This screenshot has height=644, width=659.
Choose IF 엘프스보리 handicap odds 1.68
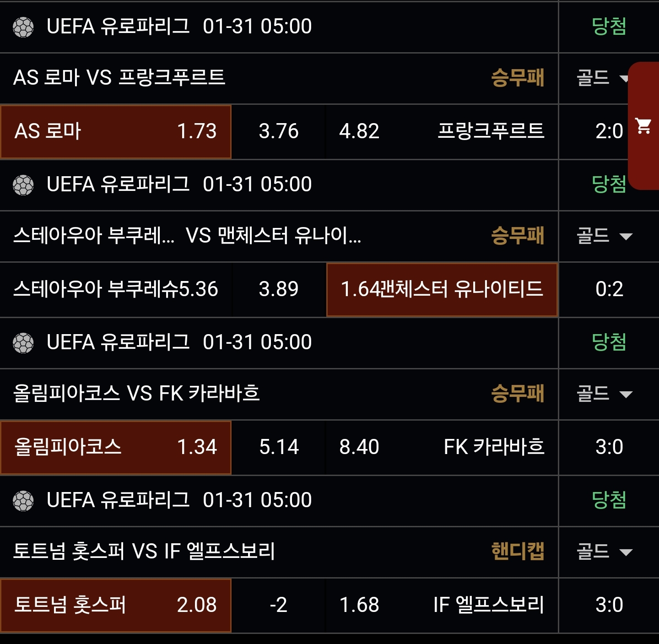441,605
